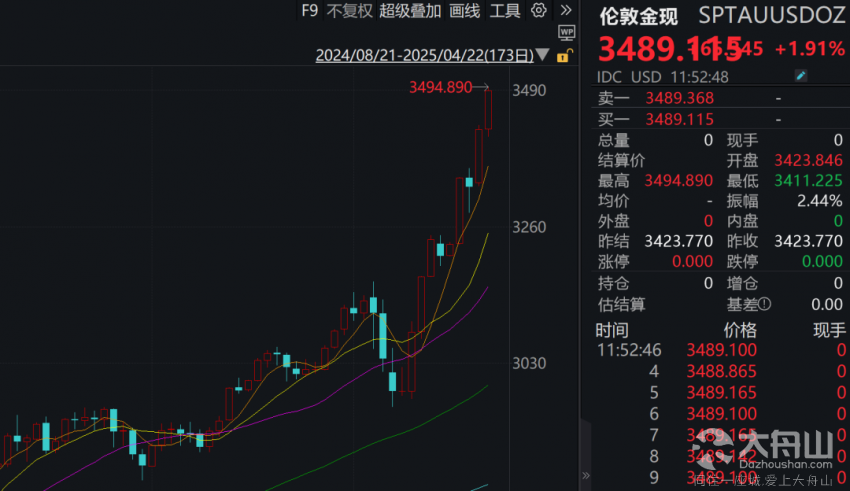Click the 伦敦金现 instrument name
Image resolution: width=850 pixels, height=491 pixels.
click(x=639, y=16)
